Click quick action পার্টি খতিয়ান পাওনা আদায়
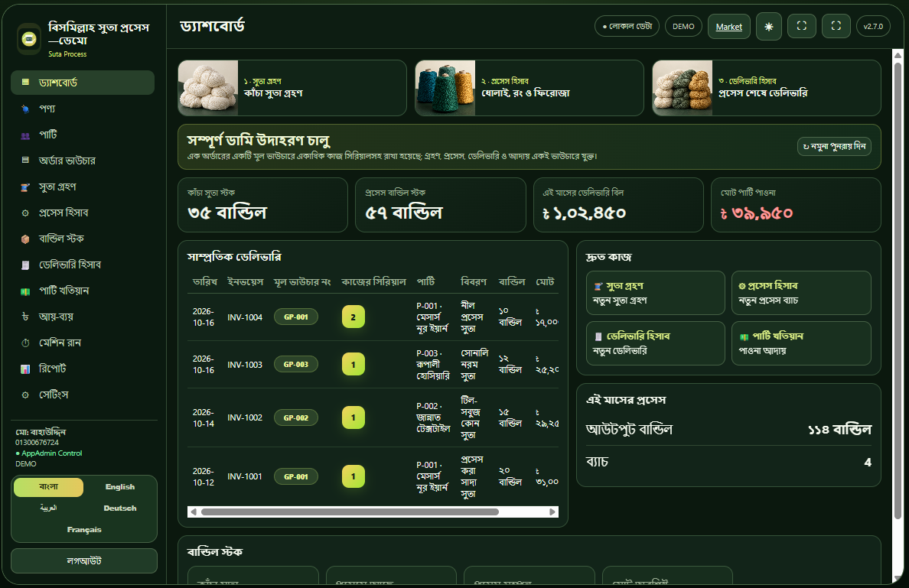 click(801, 343)
